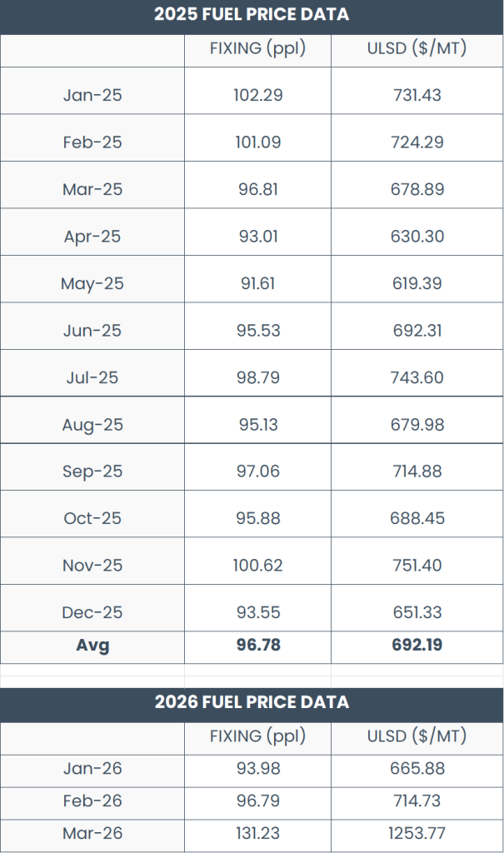Click the Feb-26 row label
The width and height of the screenshot is (504, 853).
point(92,801)
